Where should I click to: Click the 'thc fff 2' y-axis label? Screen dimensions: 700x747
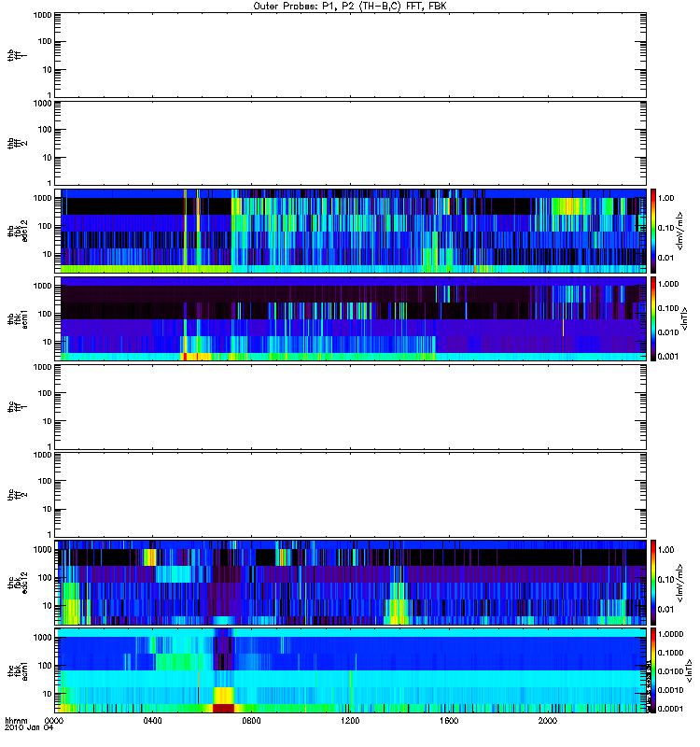pos(18,494)
